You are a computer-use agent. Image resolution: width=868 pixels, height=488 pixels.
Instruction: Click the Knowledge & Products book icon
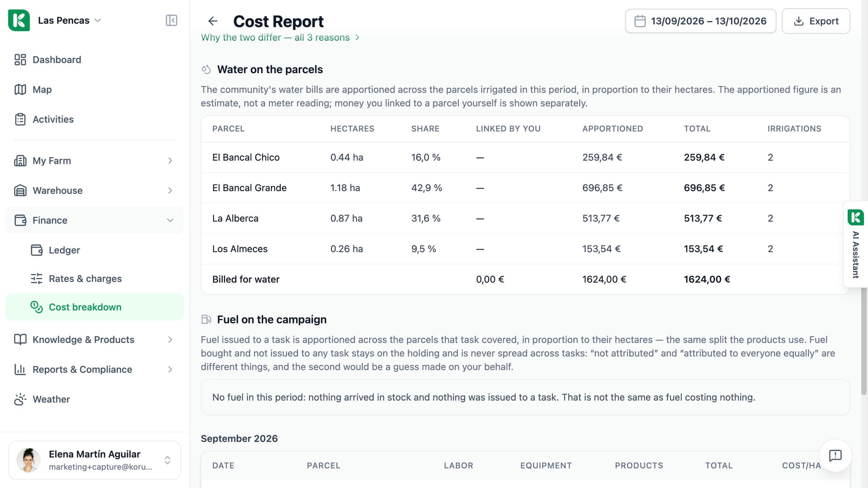[x=20, y=340]
